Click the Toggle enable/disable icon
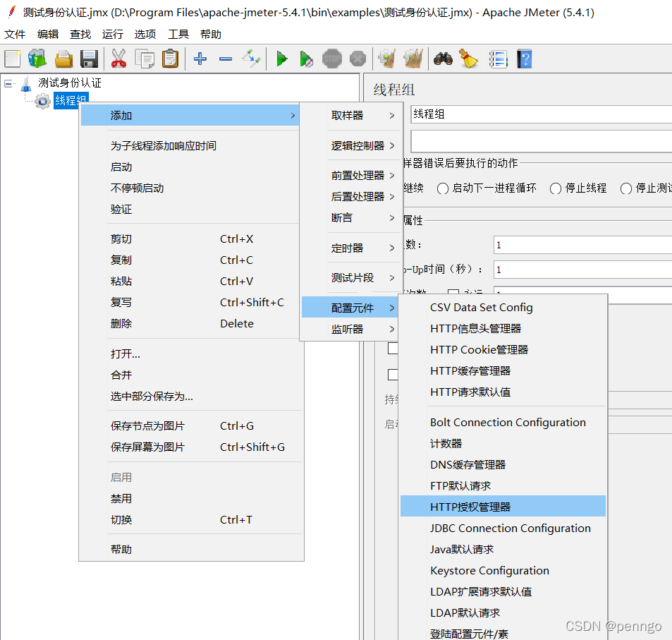672x640 pixels. tap(251, 59)
